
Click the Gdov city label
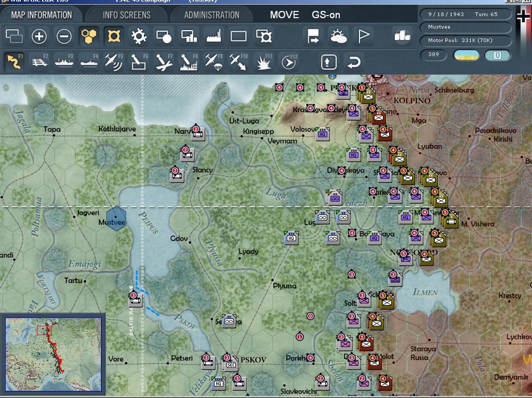(179, 238)
